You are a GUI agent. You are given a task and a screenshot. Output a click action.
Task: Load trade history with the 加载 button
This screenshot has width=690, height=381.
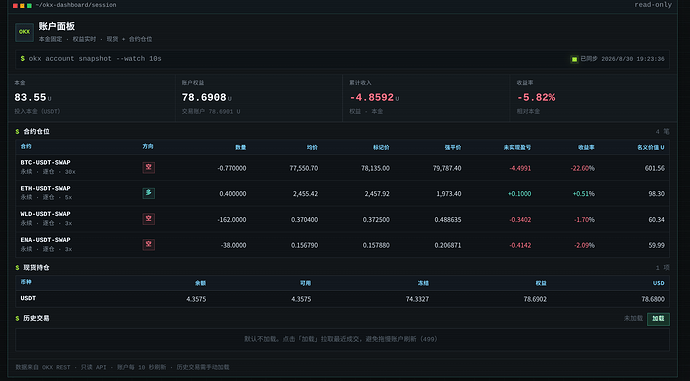[x=658, y=319]
